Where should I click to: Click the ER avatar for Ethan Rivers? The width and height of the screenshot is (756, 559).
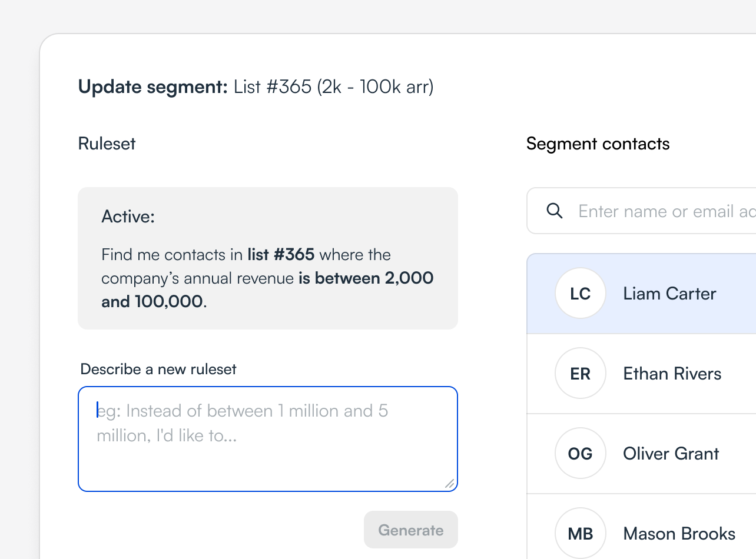(x=581, y=373)
